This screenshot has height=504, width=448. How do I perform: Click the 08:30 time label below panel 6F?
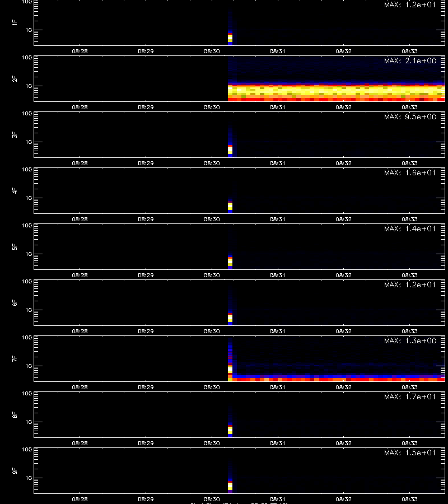[x=212, y=331]
